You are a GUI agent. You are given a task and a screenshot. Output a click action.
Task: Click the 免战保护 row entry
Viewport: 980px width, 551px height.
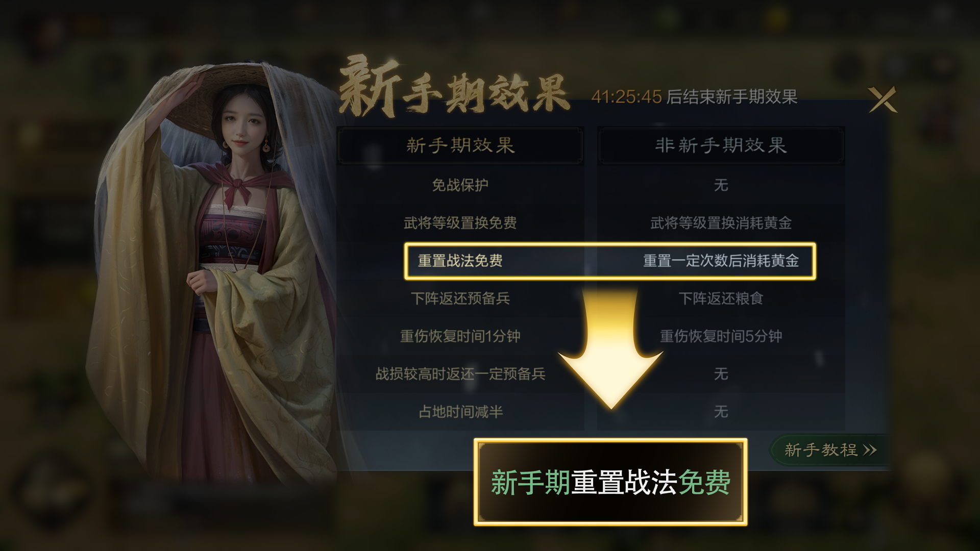[460, 185]
